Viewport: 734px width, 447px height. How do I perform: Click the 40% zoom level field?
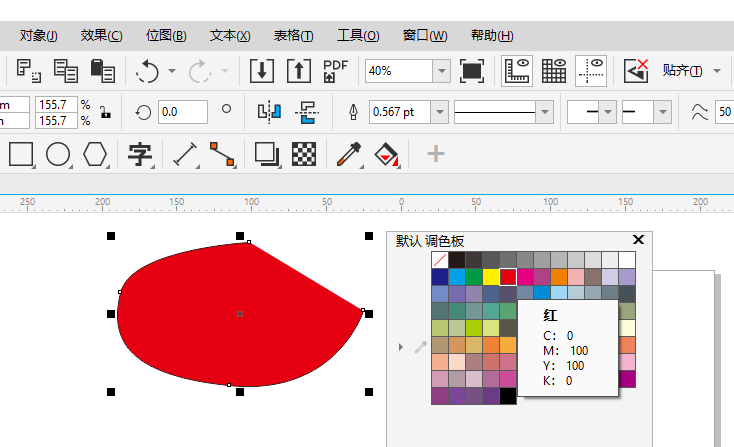pos(399,71)
